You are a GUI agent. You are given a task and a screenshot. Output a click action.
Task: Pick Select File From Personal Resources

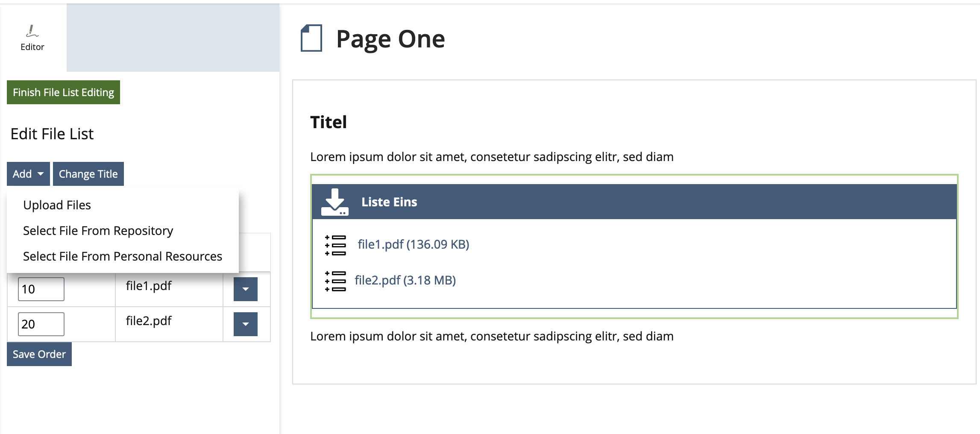122,256
